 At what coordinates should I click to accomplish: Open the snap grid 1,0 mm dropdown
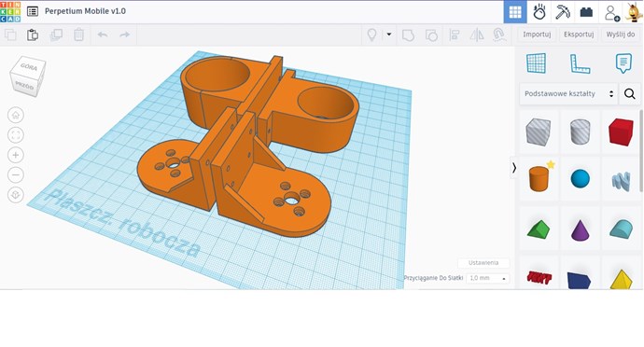tap(487, 278)
